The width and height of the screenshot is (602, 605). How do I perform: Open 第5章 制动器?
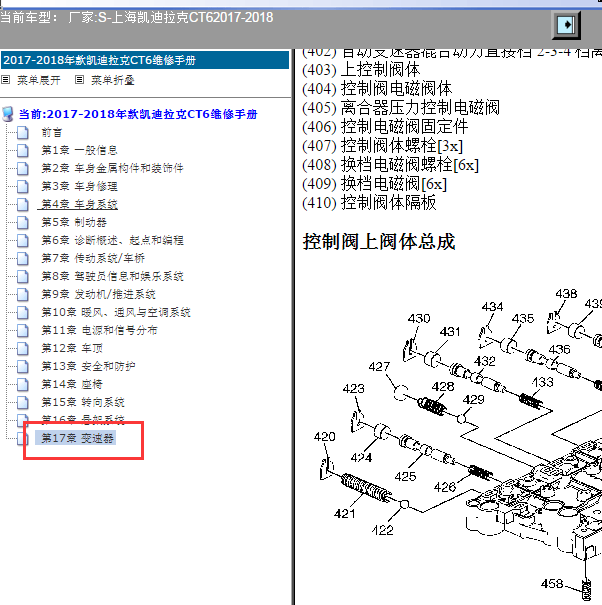(x=74, y=222)
